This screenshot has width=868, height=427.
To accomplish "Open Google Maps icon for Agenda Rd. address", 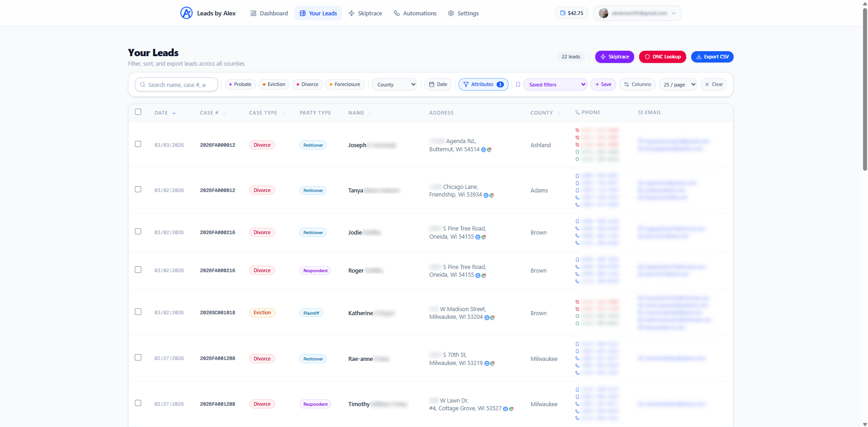I will [x=489, y=150].
